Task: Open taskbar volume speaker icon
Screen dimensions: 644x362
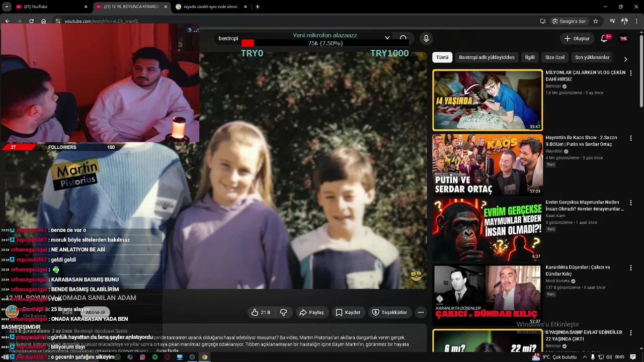Action: (x=609, y=357)
